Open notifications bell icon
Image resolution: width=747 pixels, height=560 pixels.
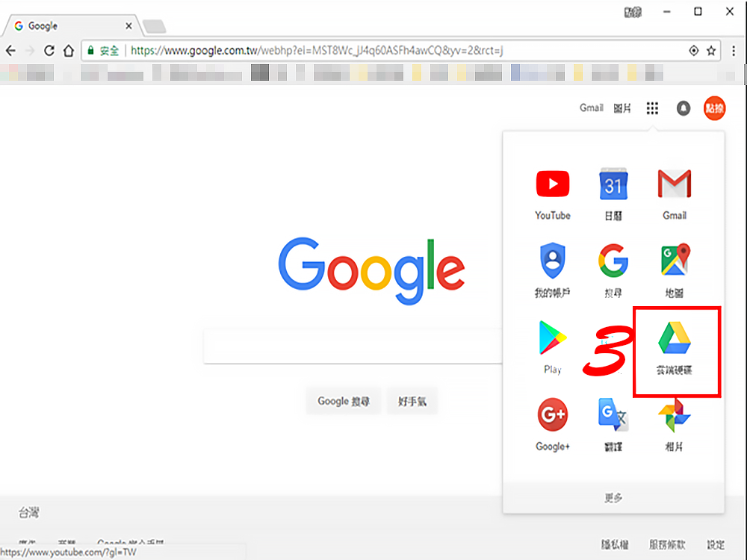pos(684,108)
